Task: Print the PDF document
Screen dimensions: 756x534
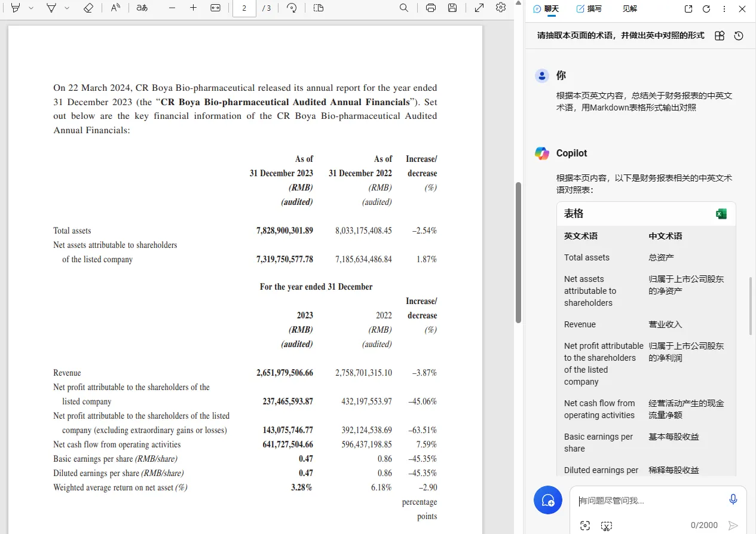Action: 431,8
